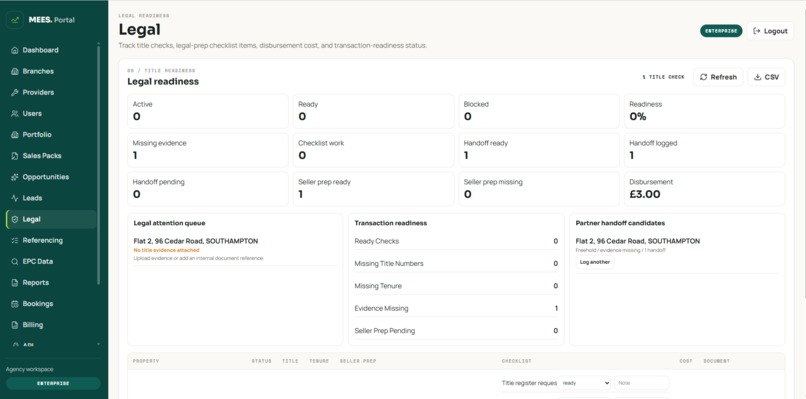Click the Disbursement £3.00 card
The height and width of the screenshot is (399, 806).
pyautogui.click(x=704, y=189)
